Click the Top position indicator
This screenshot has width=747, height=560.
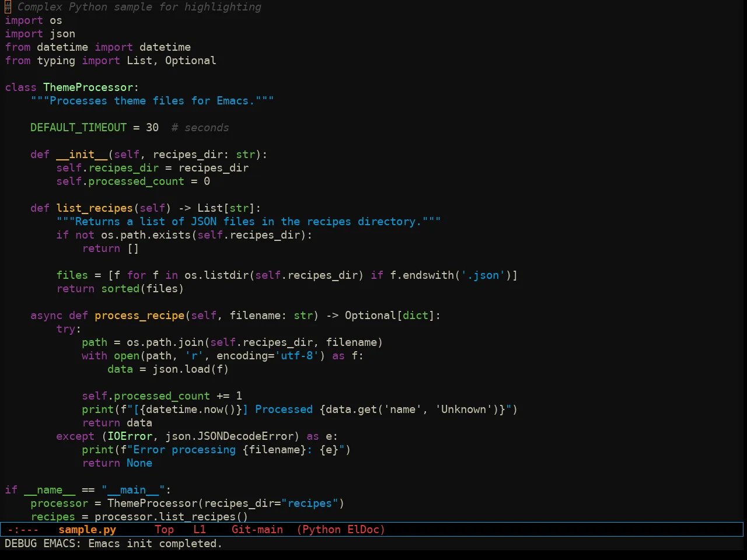[164, 530]
